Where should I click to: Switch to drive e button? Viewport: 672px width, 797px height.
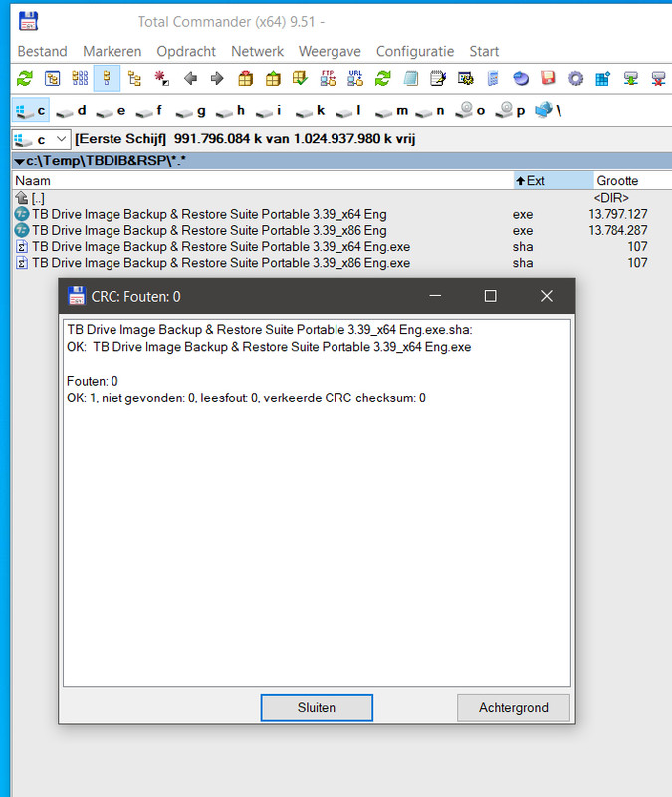click(111, 110)
